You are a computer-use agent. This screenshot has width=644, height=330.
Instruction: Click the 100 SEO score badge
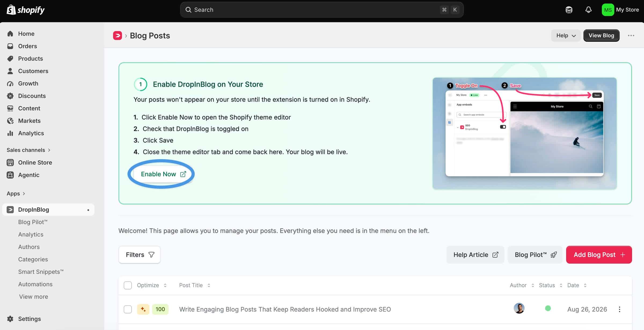click(160, 309)
